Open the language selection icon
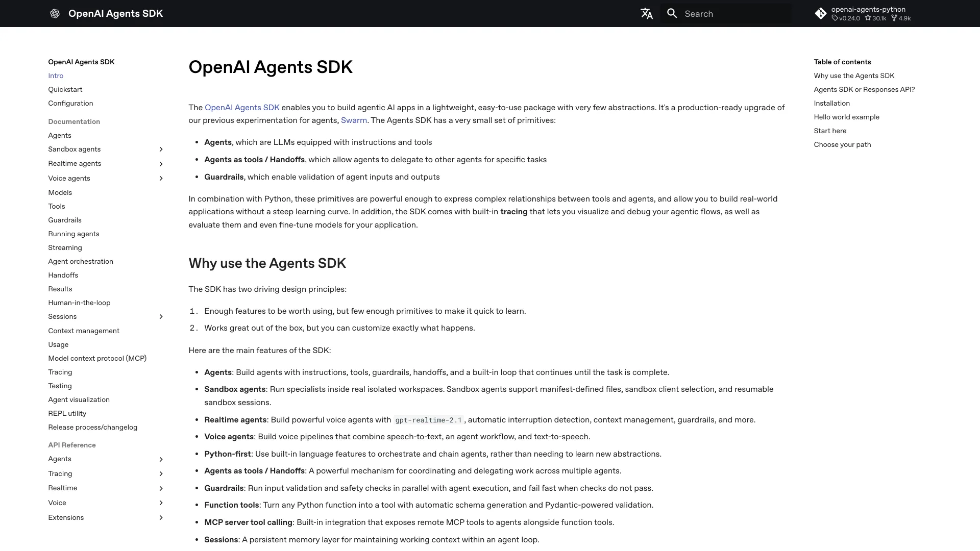This screenshot has width=980, height=551. pyautogui.click(x=647, y=14)
